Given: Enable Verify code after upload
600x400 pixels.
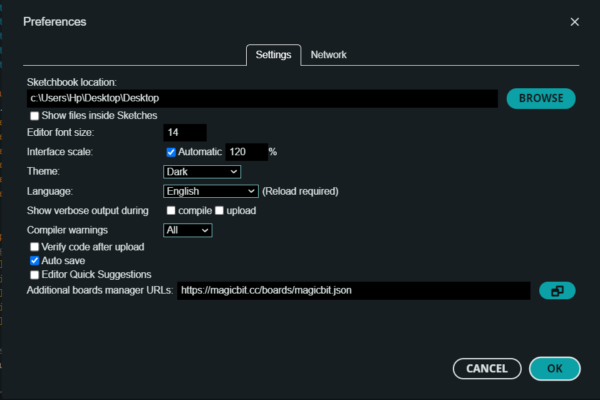Looking at the screenshot, I should pos(35,247).
